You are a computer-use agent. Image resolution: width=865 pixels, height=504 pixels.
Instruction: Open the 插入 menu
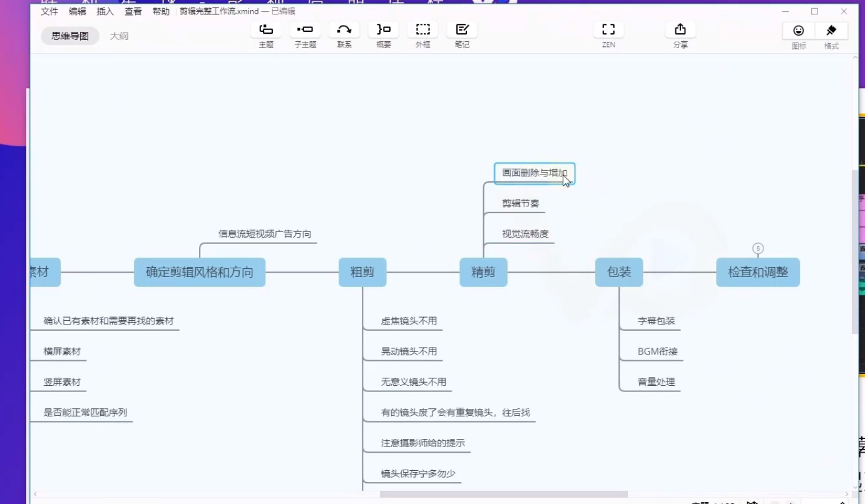[x=105, y=11]
